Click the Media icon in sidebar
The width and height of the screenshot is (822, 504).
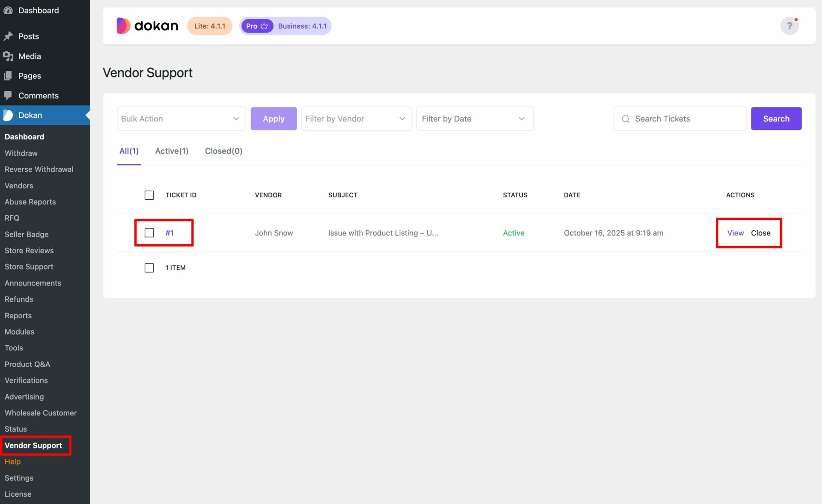pos(8,56)
